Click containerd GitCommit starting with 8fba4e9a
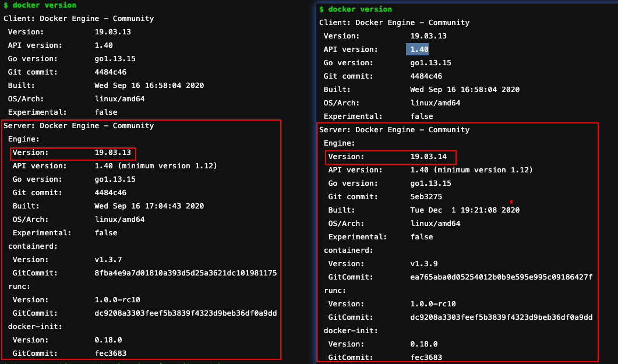This screenshot has width=618, height=364. click(186, 273)
